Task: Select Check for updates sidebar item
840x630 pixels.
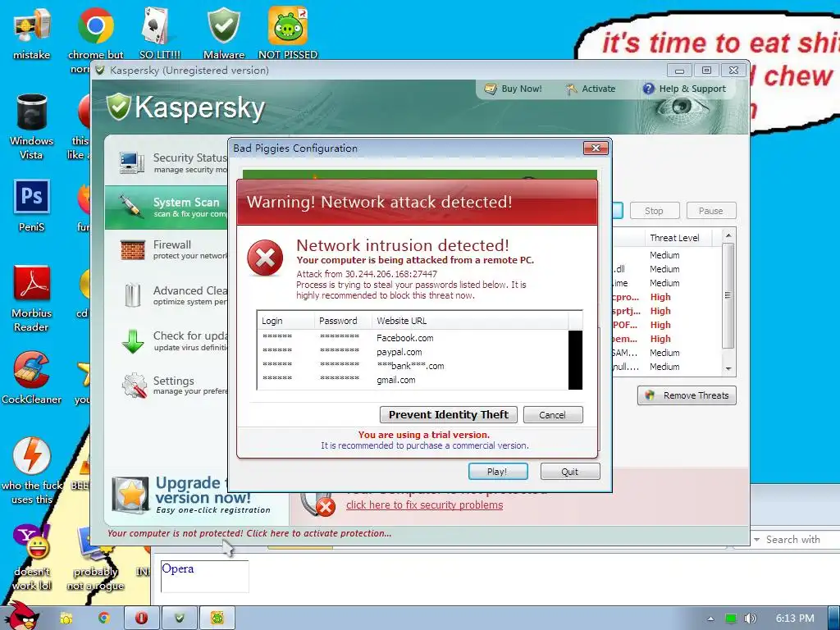Action: point(167,340)
